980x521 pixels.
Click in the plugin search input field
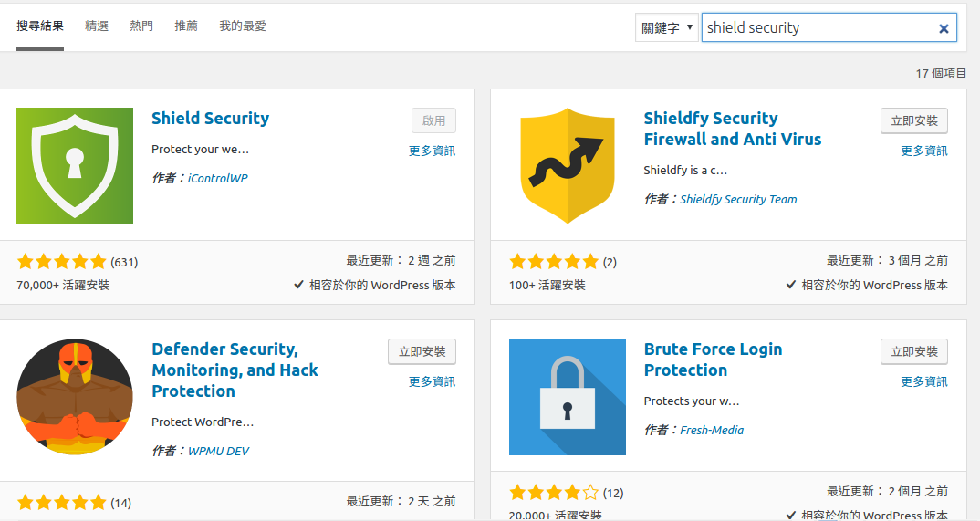[x=817, y=27]
